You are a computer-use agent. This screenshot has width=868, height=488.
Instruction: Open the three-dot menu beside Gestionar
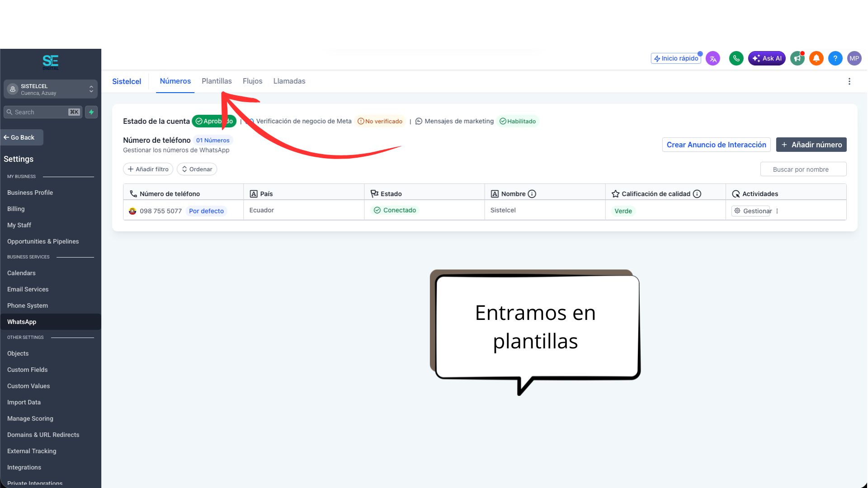pyautogui.click(x=777, y=211)
